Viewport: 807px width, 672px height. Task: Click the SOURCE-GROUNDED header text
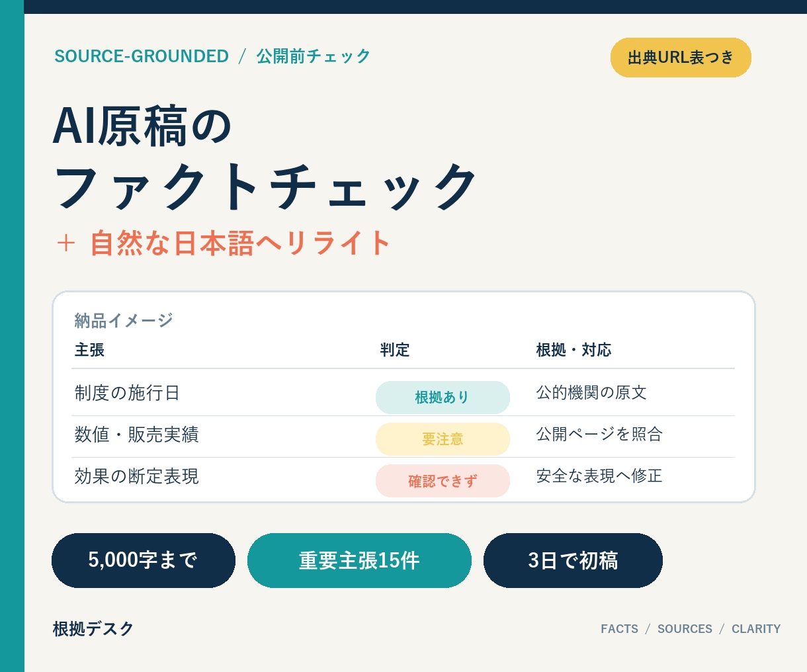pyautogui.click(x=142, y=56)
